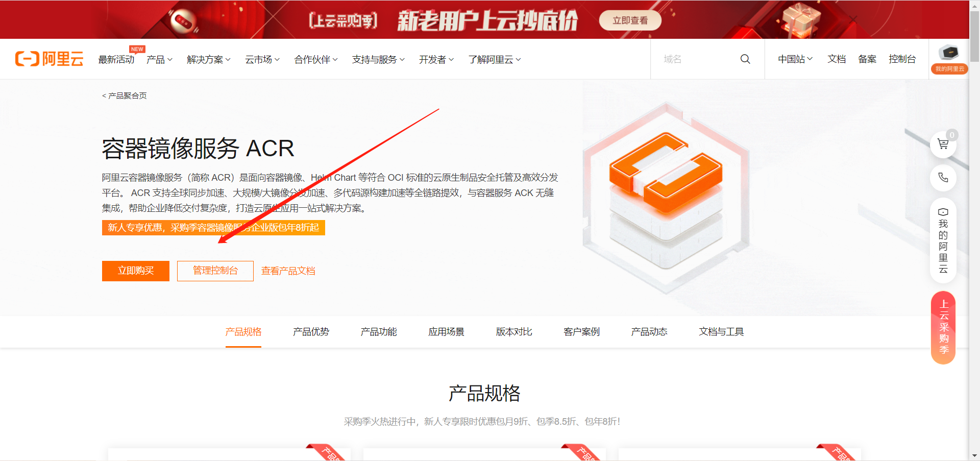
Task: Select the 产品功能 tab
Action: pyautogui.click(x=379, y=332)
